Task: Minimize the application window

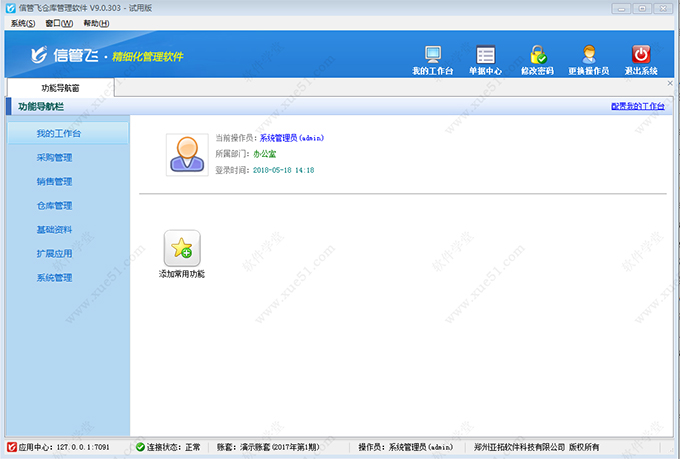Action: [621, 8]
